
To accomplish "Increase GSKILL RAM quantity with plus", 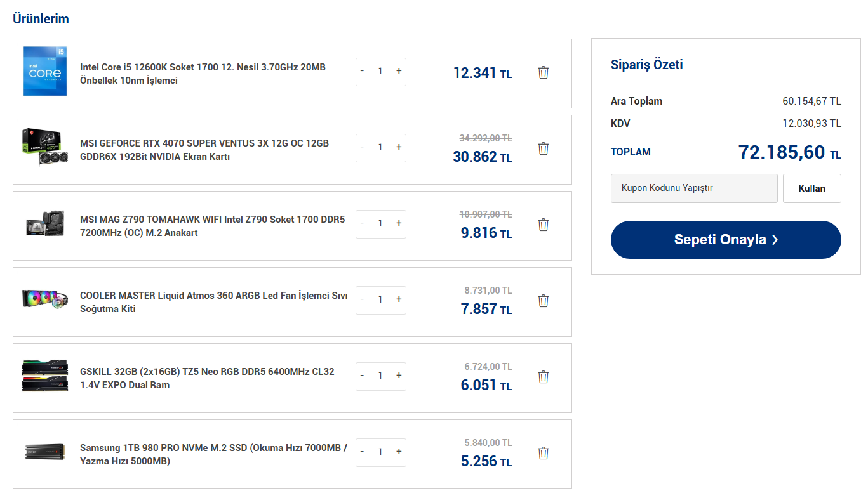I will click(x=399, y=376).
